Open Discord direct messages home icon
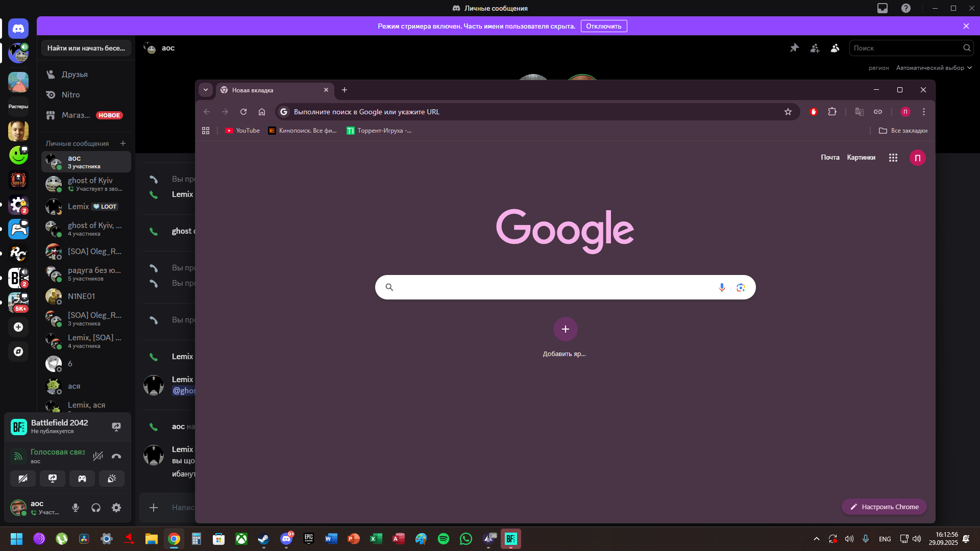980x551 pixels. [18, 29]
